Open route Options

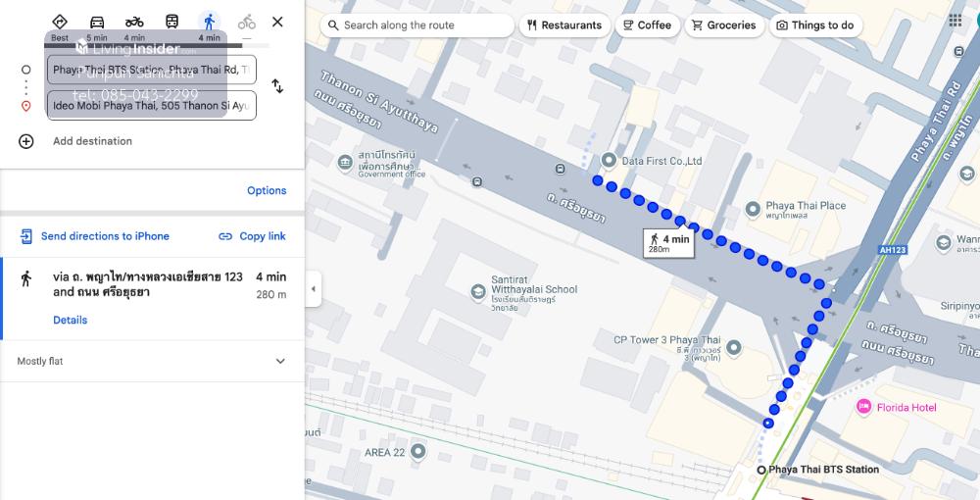pos(267,191)
